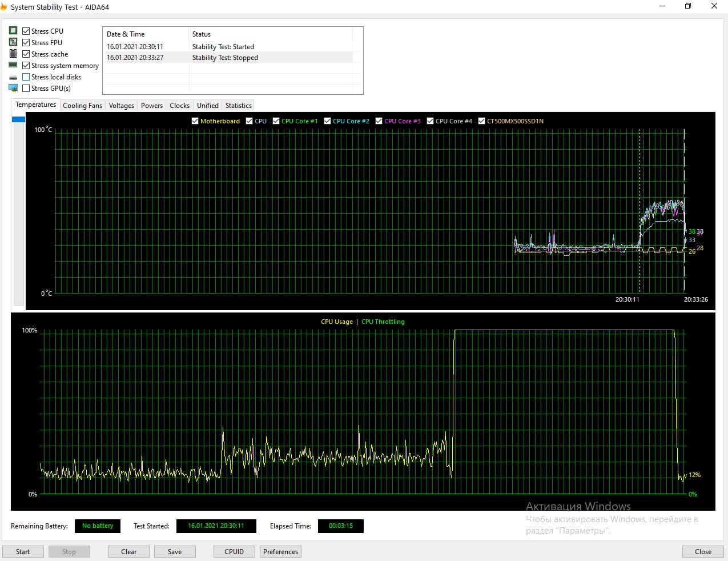Minimize the AIDA64 window

click(x=662, y=6)
